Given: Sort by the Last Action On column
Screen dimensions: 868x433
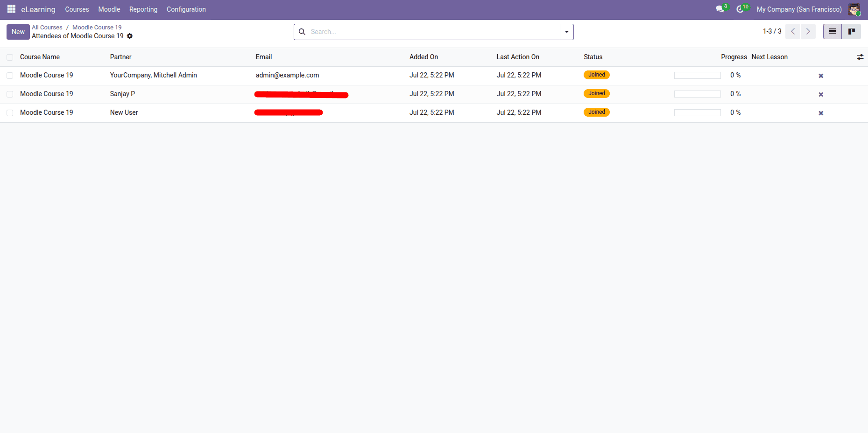Looking at the screenshot, I should (x=518, y=57).
